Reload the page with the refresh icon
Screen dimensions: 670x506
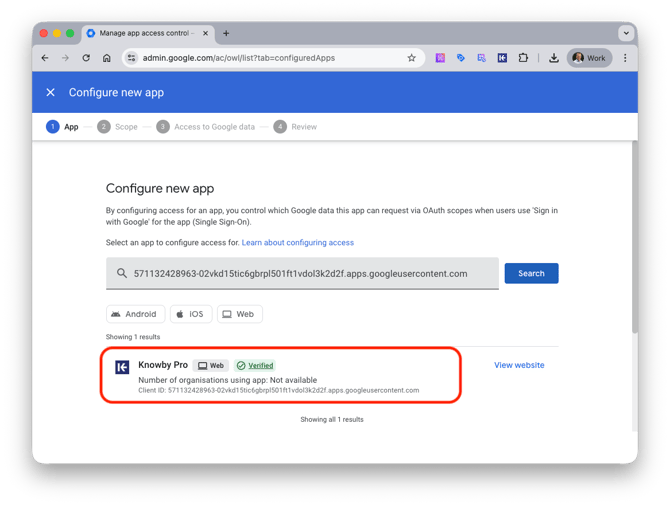[x=86, y=58]
